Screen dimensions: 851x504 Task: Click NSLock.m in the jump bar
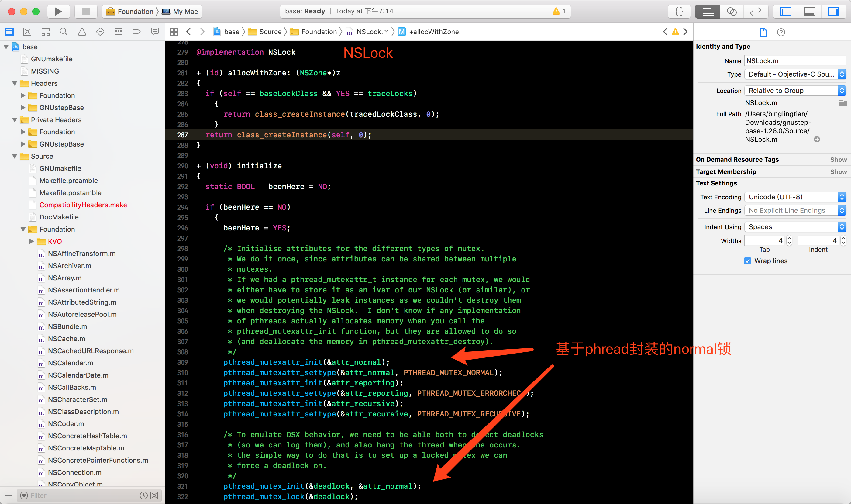tap(367, 32)
